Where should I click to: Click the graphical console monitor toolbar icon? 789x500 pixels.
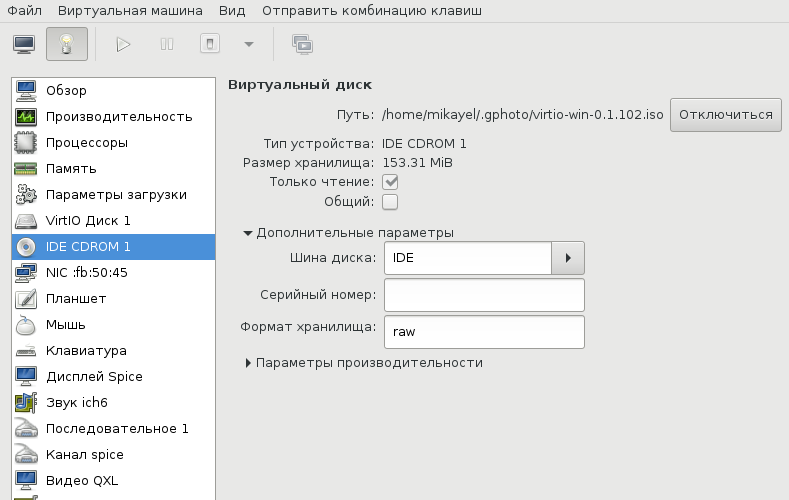tap(24, 44)
